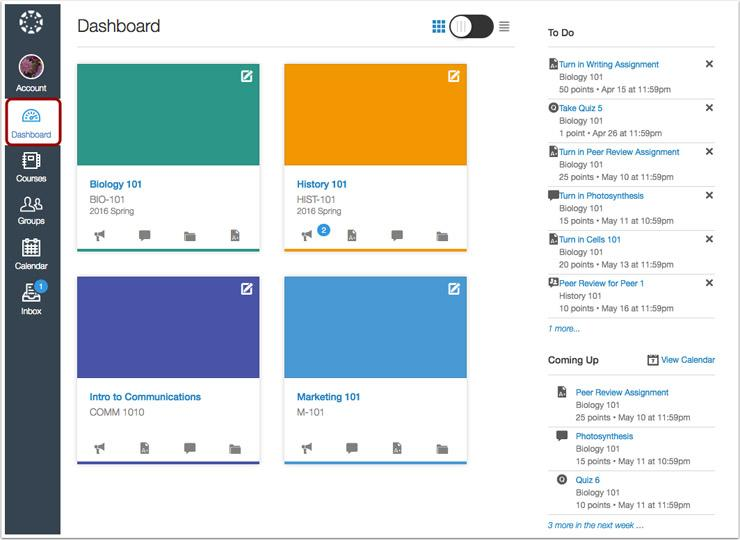Open the Groups sidebar menu
The height and width of the screenshot is (540, 740).
[31, 211]
